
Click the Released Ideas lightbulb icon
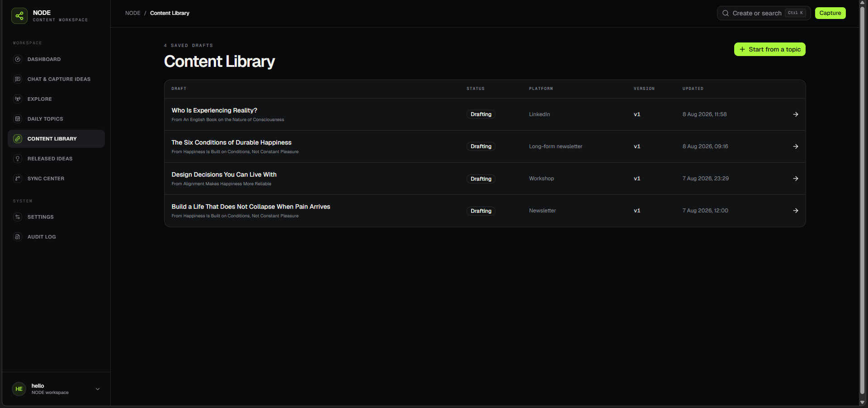point(18,159)
